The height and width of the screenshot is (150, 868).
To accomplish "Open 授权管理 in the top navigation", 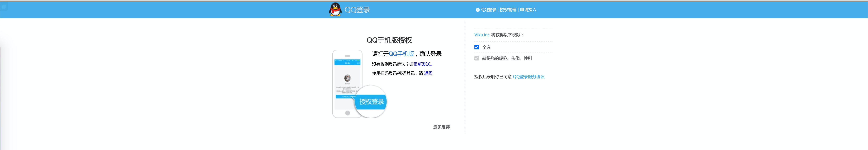I will pyautogui.click(x=508, y=10).
